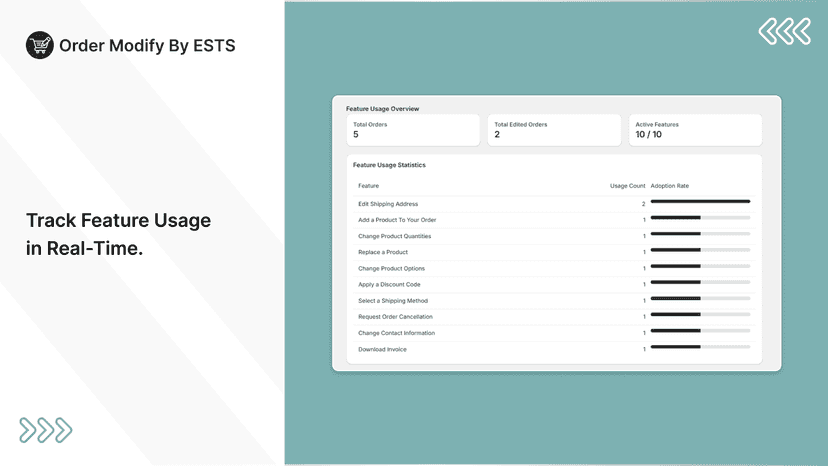Click the Feature Usage Statistics heading

pos(389,165)
